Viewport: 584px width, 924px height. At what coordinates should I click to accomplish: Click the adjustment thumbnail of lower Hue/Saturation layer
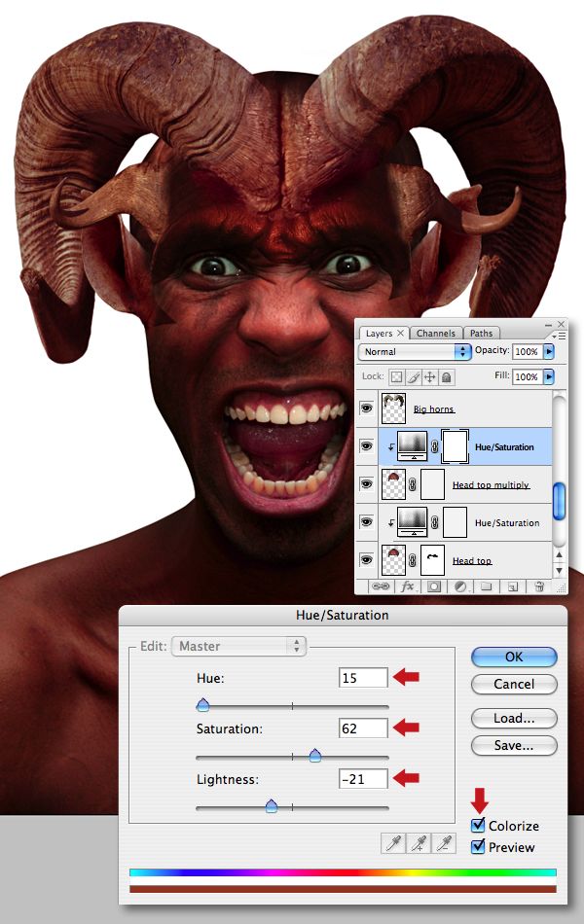413,522
